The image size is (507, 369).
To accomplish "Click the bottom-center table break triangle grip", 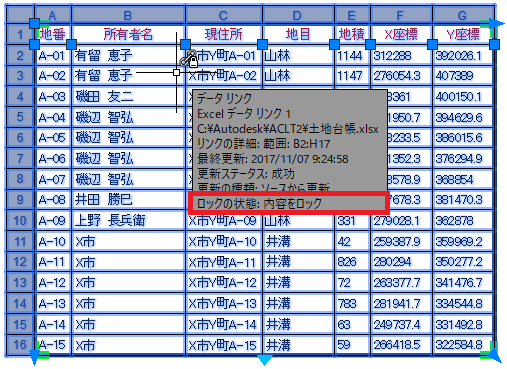I will click(265, 360).
